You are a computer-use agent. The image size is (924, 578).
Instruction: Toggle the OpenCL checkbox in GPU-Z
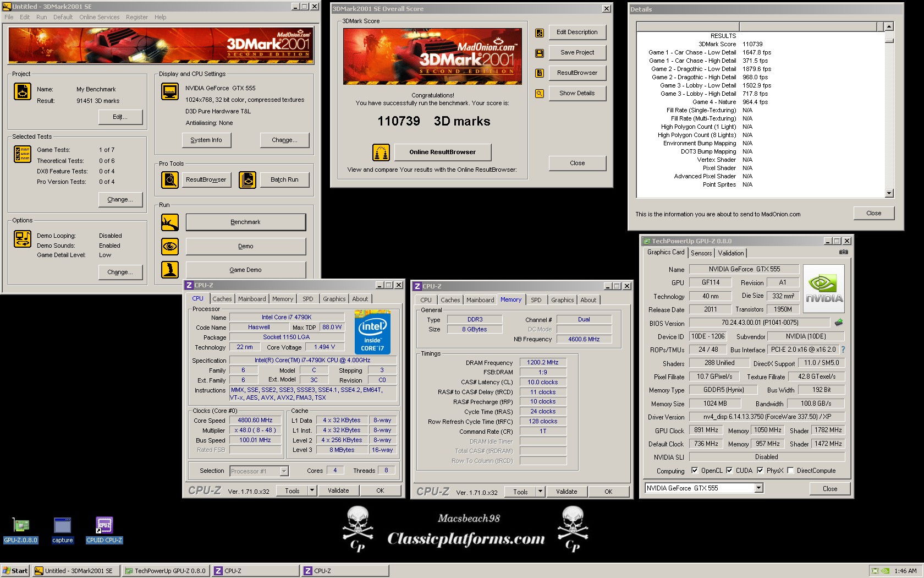[x=695, y=471]
